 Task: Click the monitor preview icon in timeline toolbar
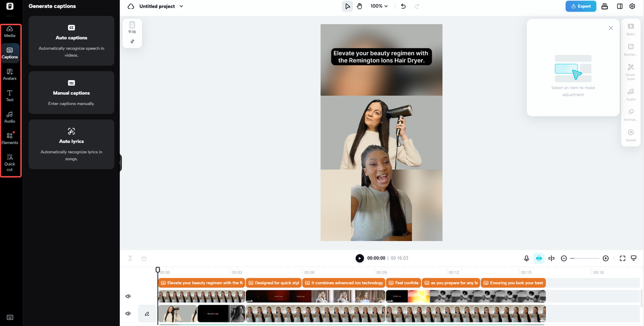pos(633,258)
